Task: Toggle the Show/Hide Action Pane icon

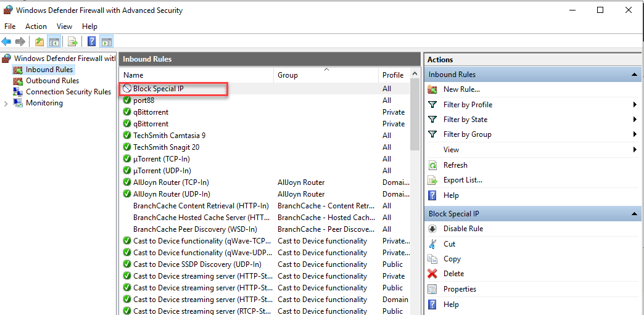Action: click(x=106, y=42)
